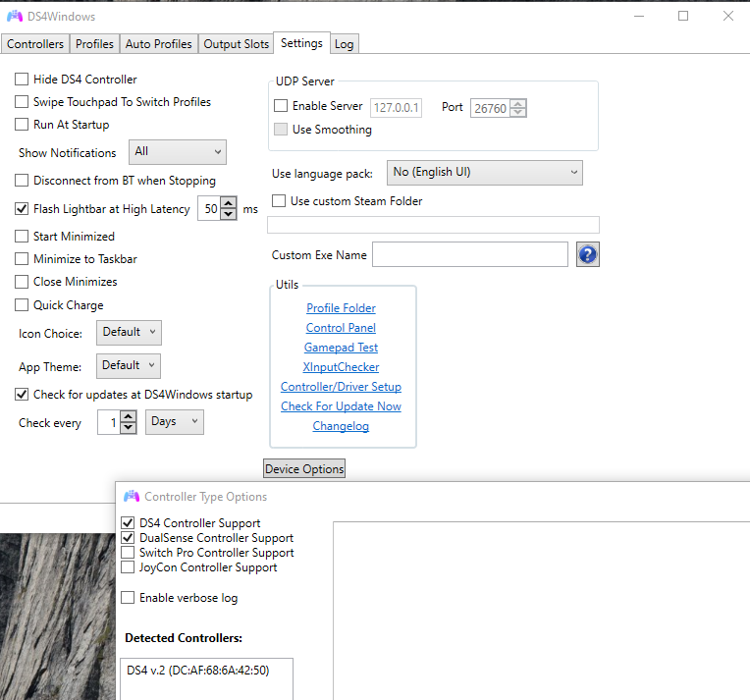The height and width of the screenshot is (700, 750).
Task: Open the Use language pack dropdown
Action: click(485, 173)
